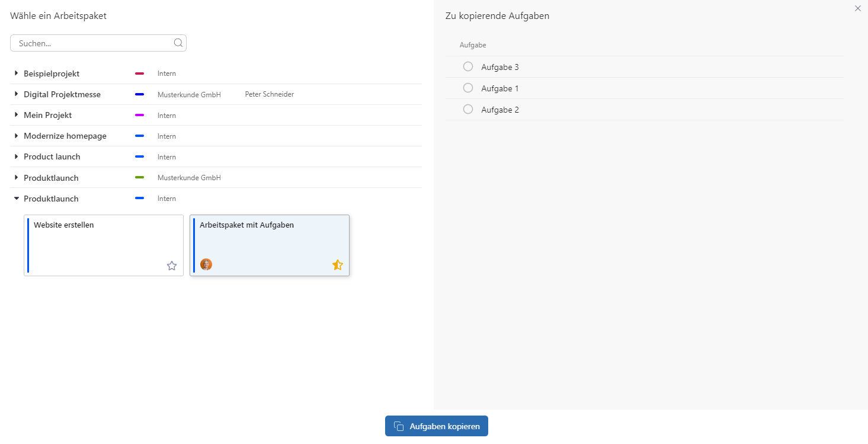The image size is (868, 444).
Task: Select the Arbeitspaket mit Aufgaben card title
Action: 246,225
